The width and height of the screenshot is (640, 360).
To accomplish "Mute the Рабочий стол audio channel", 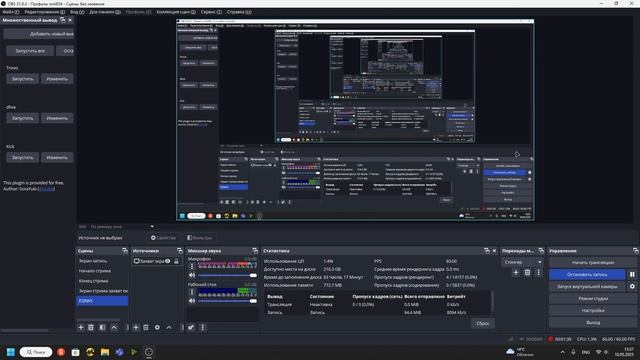I will [x=192, y=301].
